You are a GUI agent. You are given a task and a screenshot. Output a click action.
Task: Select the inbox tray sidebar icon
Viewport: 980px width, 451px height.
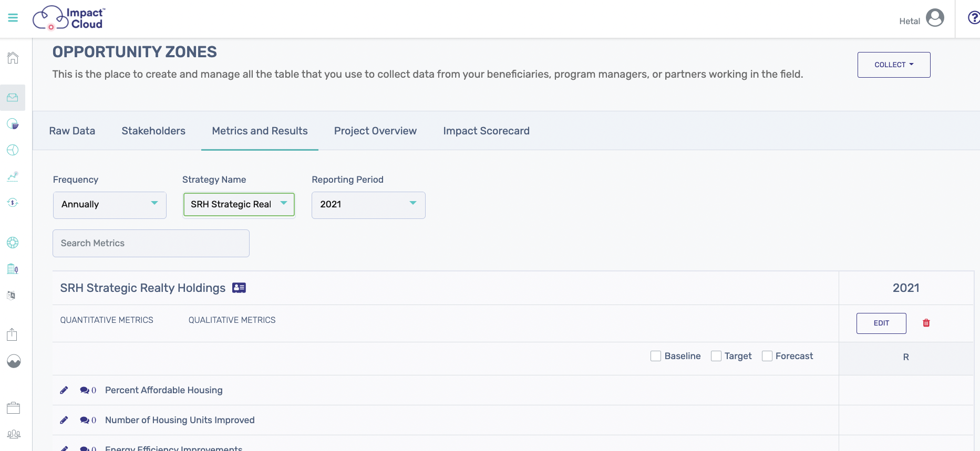[13, 98]
